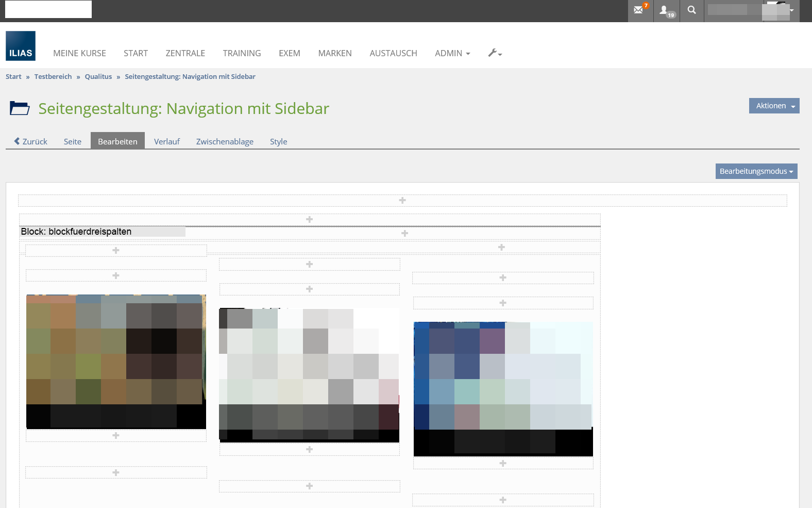Click topmost full-width plus to add content
Screen dimensions: 812x508
coord(402,200)
